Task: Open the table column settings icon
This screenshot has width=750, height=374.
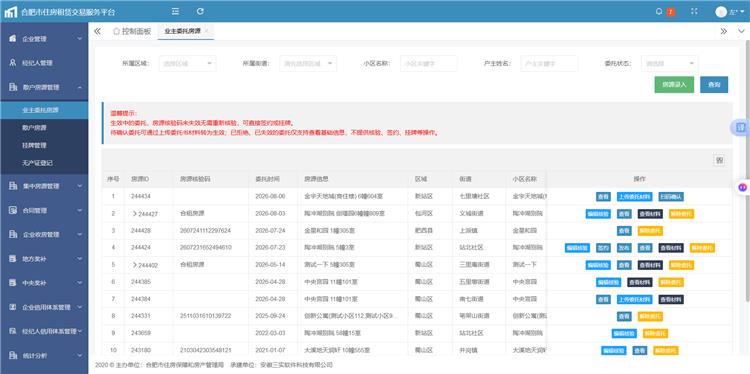Action: pyautogui.click(x=719, y=161)
